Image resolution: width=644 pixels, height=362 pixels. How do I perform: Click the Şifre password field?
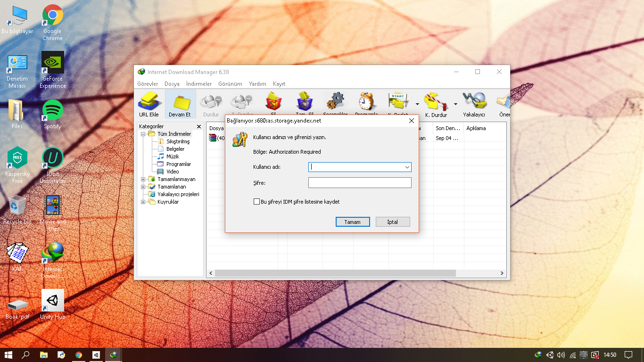tap(360, 182)
